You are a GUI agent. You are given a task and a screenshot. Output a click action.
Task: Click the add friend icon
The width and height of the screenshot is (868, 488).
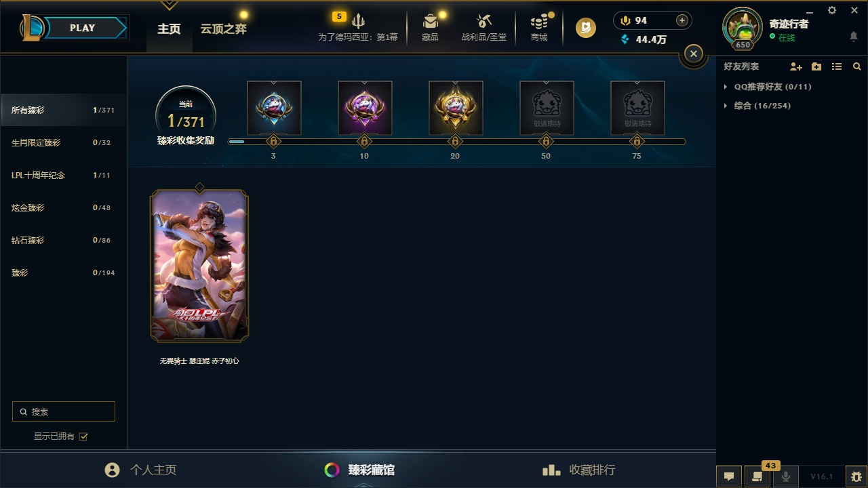(x=796, y=66)
